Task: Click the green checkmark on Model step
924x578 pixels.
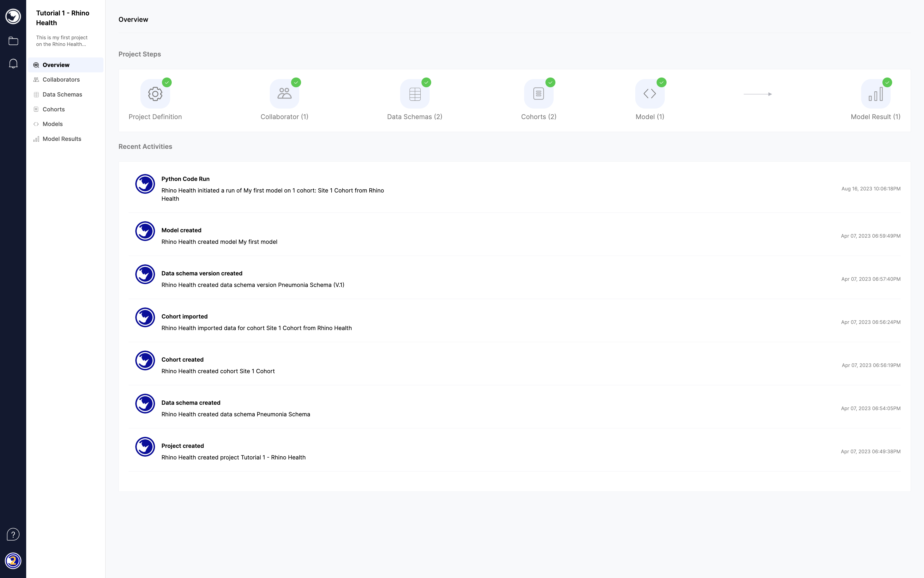Action: (x=661, y=83)
